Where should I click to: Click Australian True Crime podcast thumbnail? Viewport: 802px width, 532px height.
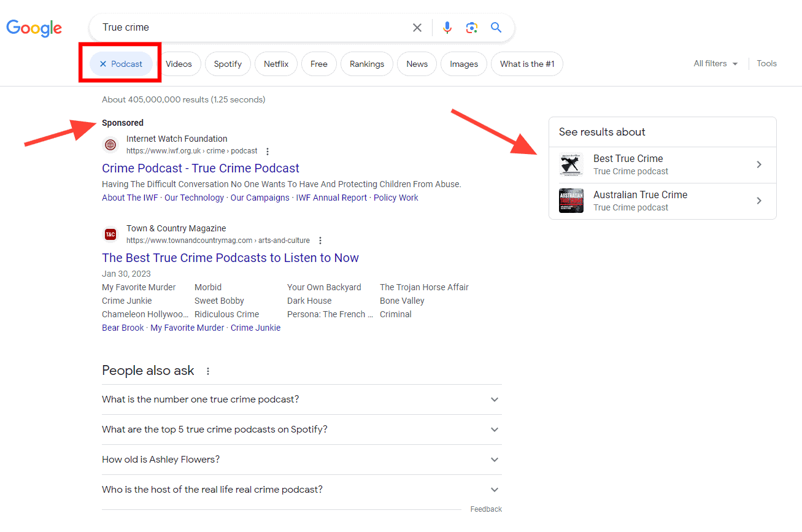[571, 201]
